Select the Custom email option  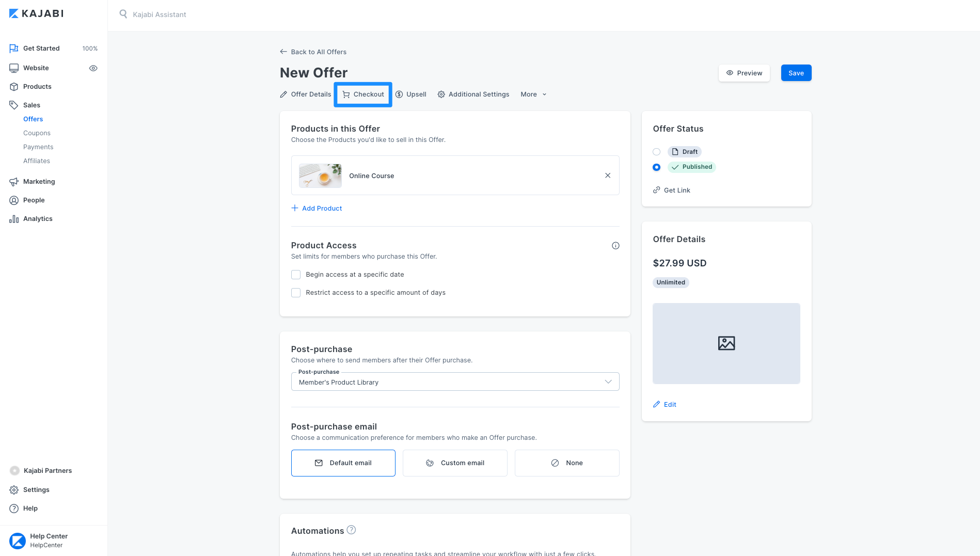click(455, 463)
